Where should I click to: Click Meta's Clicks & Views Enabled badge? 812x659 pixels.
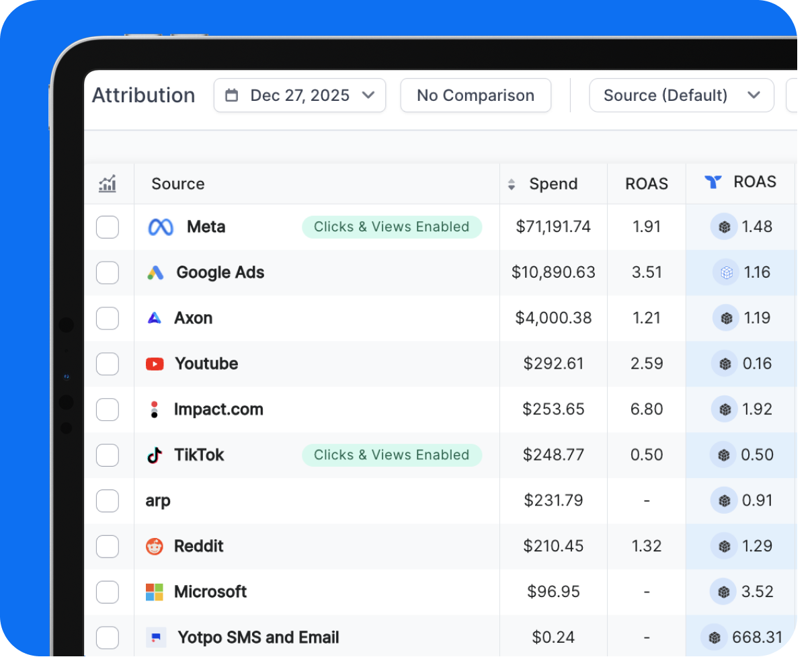coord(392,227)
